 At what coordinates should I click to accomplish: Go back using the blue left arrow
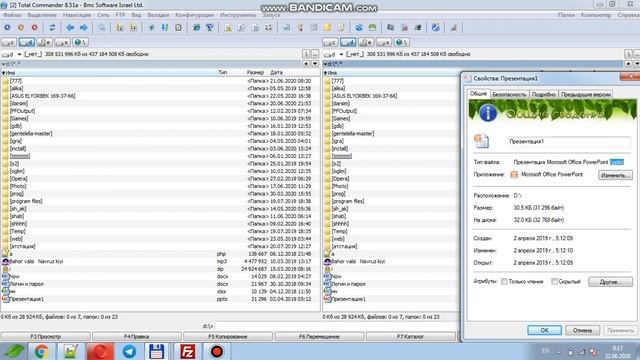click(x=70, y=27)
